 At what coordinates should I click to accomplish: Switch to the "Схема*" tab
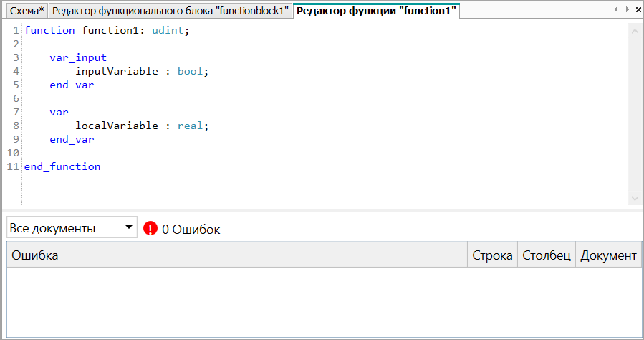pyautogui.click(x=27, y=11)
